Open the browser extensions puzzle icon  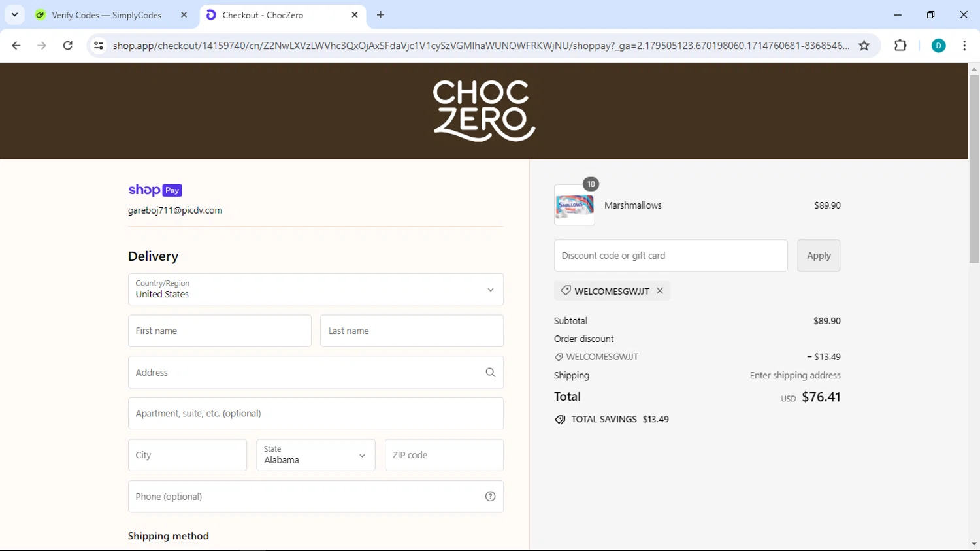900,46
